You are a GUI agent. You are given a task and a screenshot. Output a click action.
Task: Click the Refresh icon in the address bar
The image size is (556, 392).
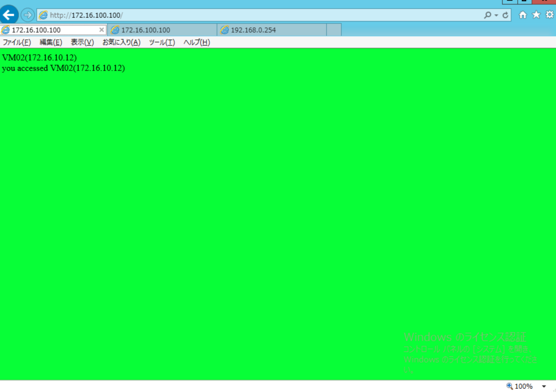click(x=505, y=15)
